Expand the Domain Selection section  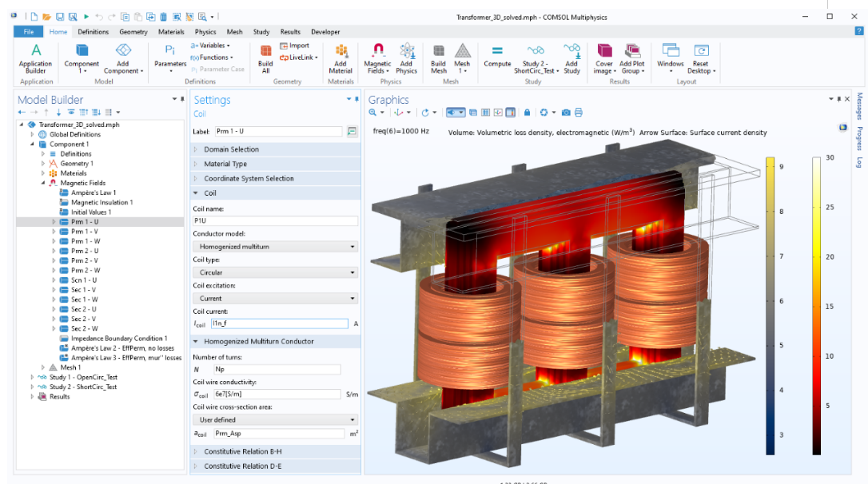point(276,149)
